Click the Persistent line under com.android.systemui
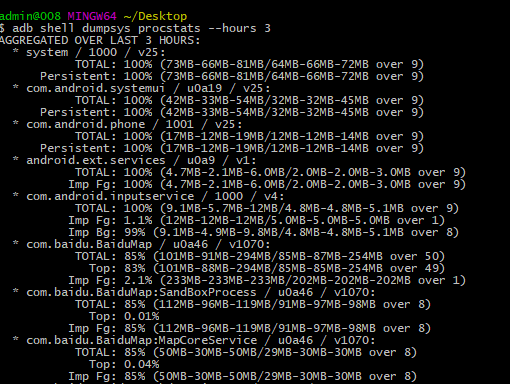 point(232,112)
